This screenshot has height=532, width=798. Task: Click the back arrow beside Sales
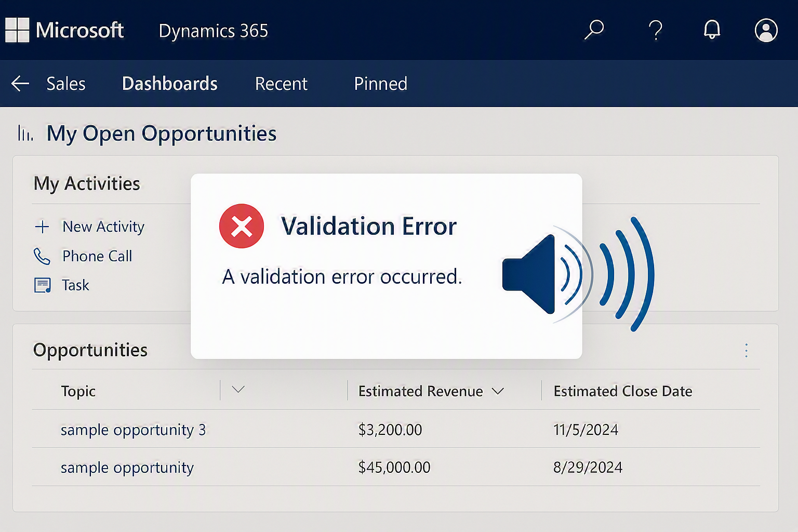coord(20,83)
